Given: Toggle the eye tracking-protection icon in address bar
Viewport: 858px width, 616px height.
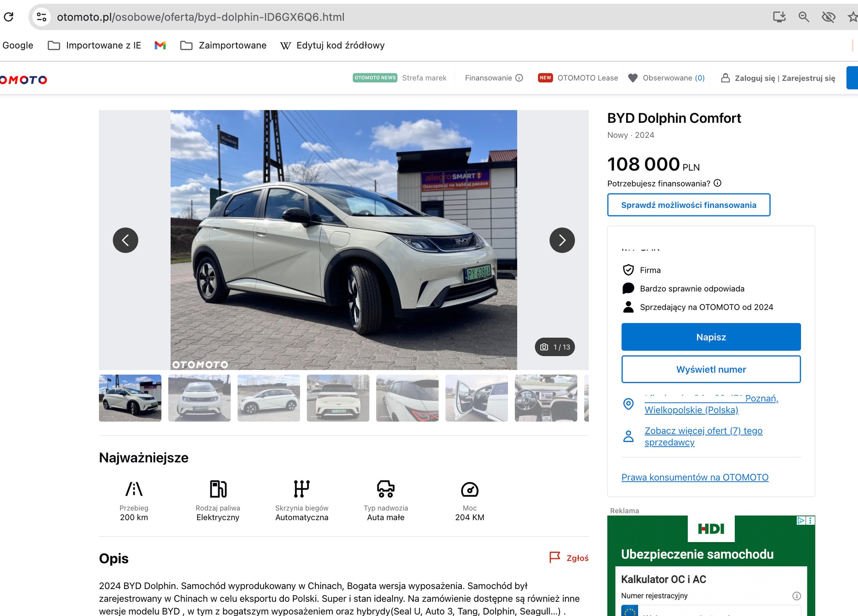Looking at the screenshot, I should [x=828, y=17].
